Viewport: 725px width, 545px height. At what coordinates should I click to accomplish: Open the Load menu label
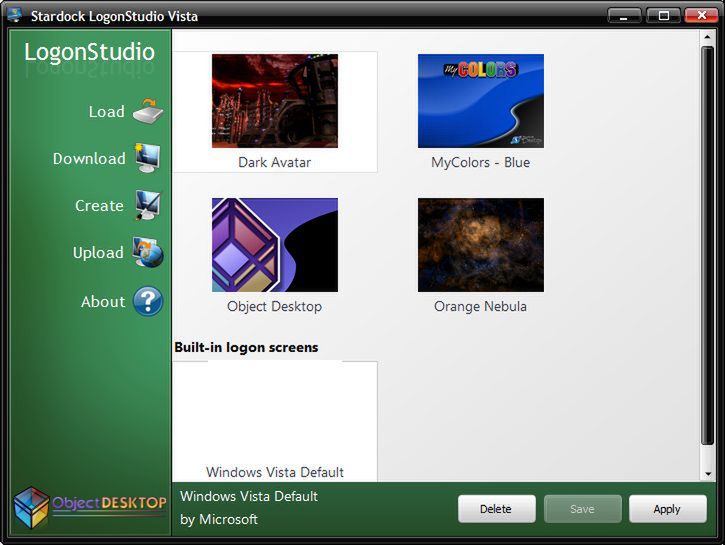click(106, 111)
